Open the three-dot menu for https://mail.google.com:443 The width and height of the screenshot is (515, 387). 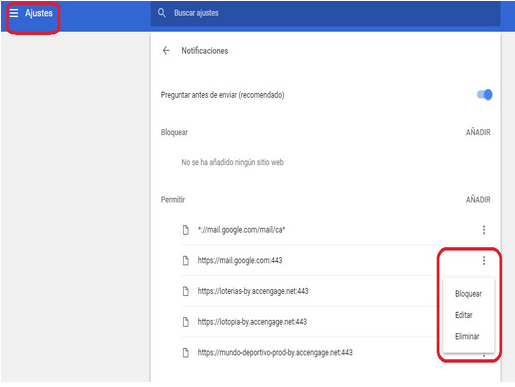click(x=484, y=260)
